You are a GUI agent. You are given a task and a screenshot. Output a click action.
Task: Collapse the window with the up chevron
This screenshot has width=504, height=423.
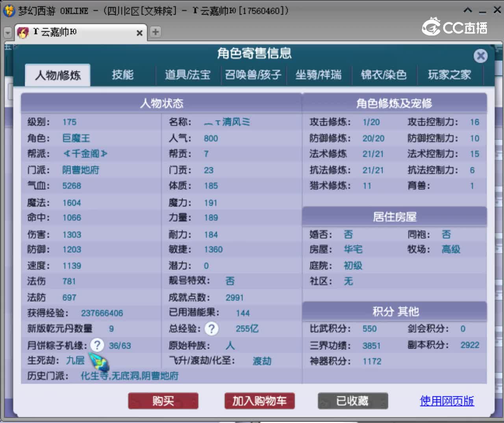(x=467, y=10)
